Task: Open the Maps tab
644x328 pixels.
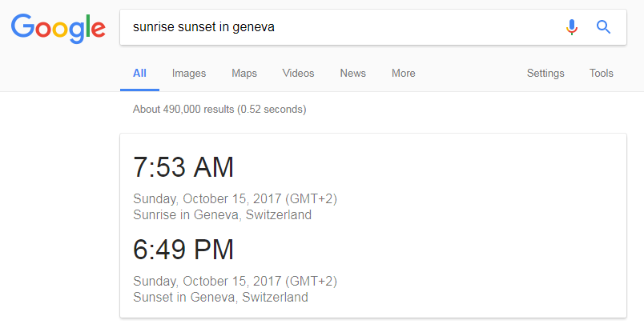Action: (244, 74)
